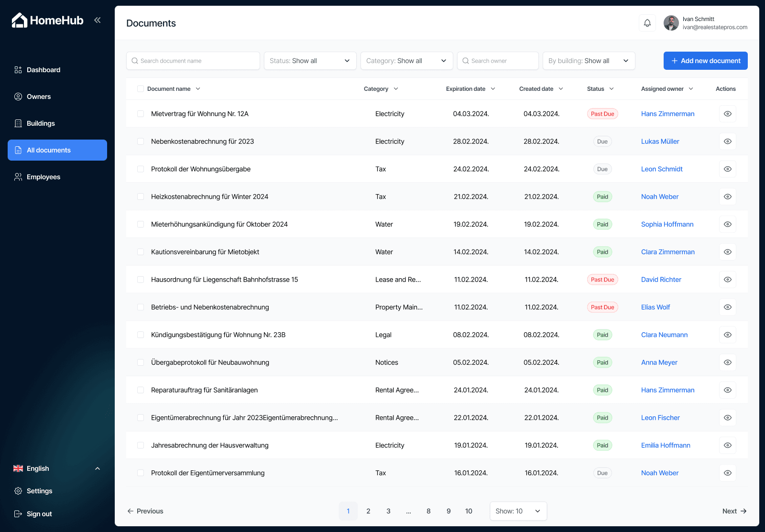Image resolution: width=765 pixels, height=532 pixels.
Task: View Protokoll der Wohnungsübergabe document
Action: (728, 169)
